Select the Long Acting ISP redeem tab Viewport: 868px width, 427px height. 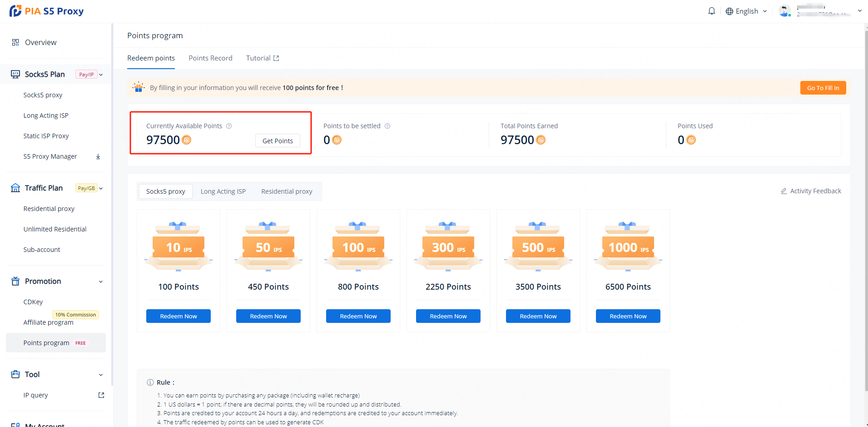pyautogui.click(x=223, y=191)
